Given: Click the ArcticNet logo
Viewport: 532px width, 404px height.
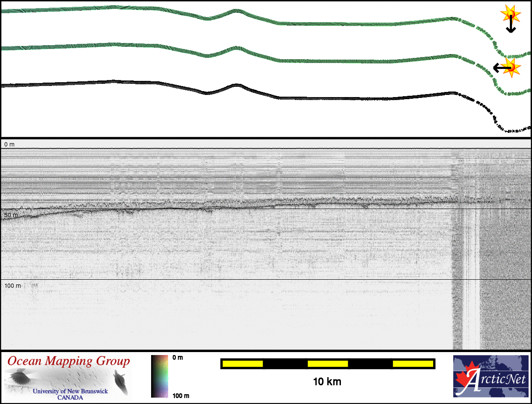Looking at the screenshot, I should pos(491,376).
